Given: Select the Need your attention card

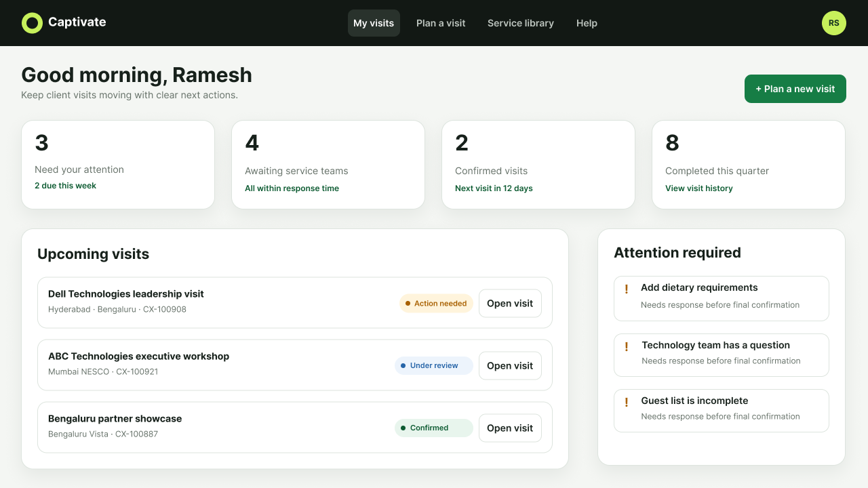Looking at the screenshot, I should click(x=118, y=165).
